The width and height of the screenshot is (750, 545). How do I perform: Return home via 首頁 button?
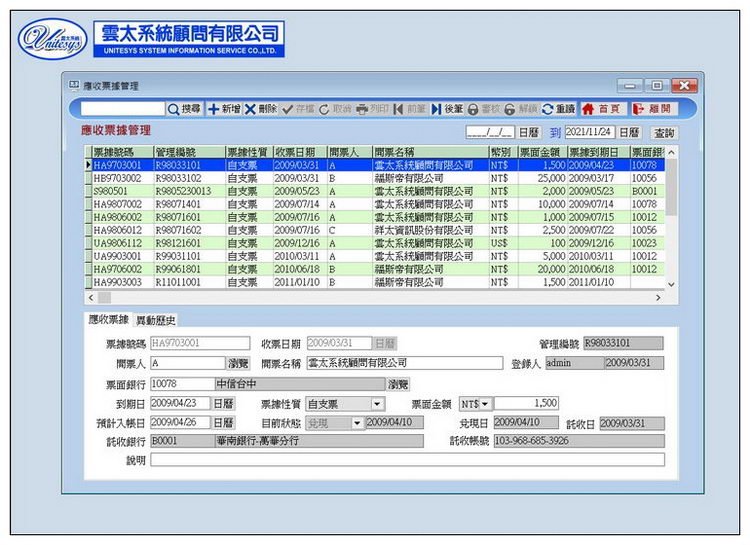pos(601,108)
